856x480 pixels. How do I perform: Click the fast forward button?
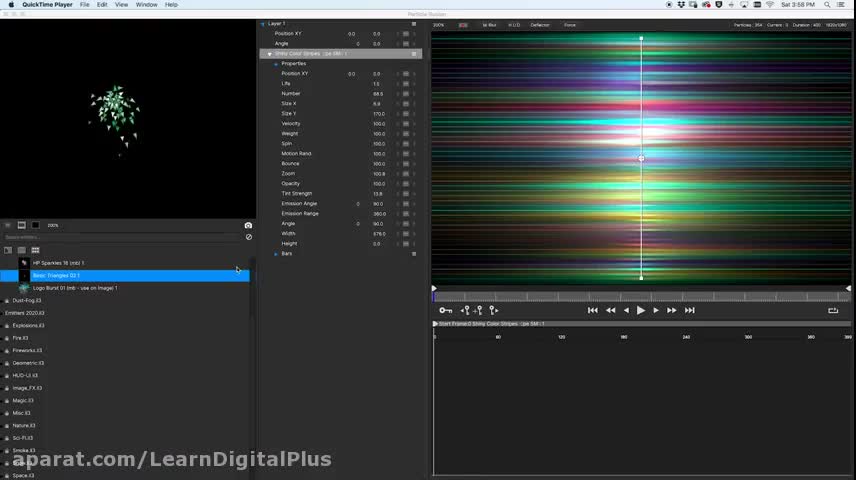pyautogui.click(x=672, y=310)
